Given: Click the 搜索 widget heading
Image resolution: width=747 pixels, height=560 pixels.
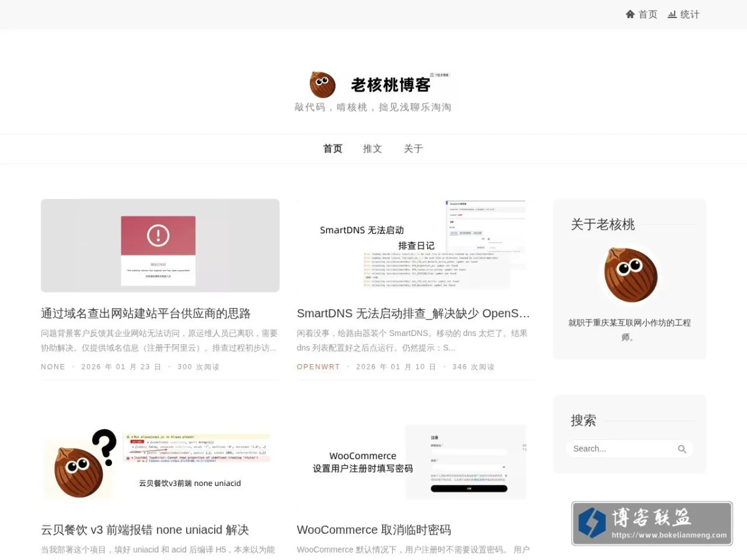Looking at the screenshot, I should click(583, 421).
